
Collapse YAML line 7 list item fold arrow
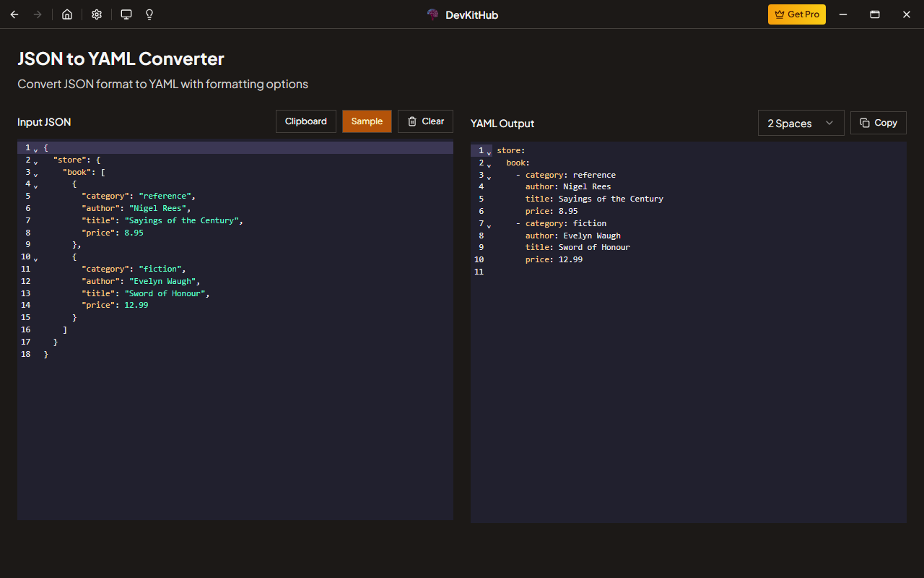click(x=489, y=225)
